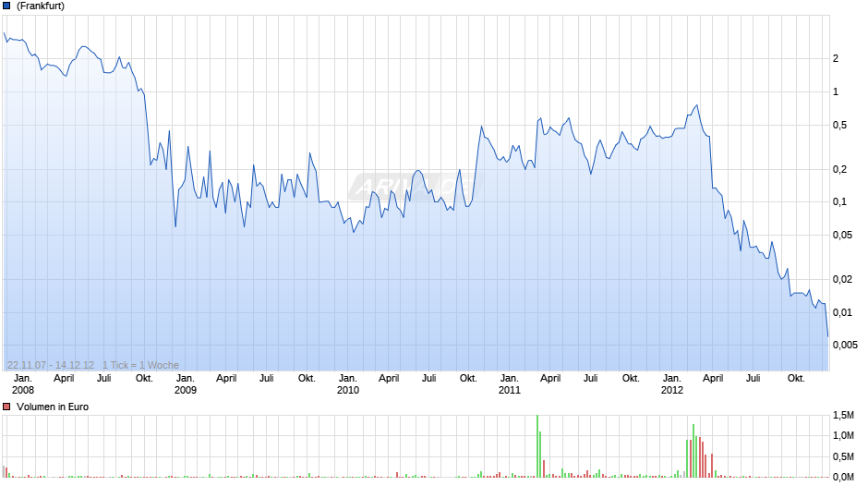Click the blue Frankfurt legend square

coord(6,6)
